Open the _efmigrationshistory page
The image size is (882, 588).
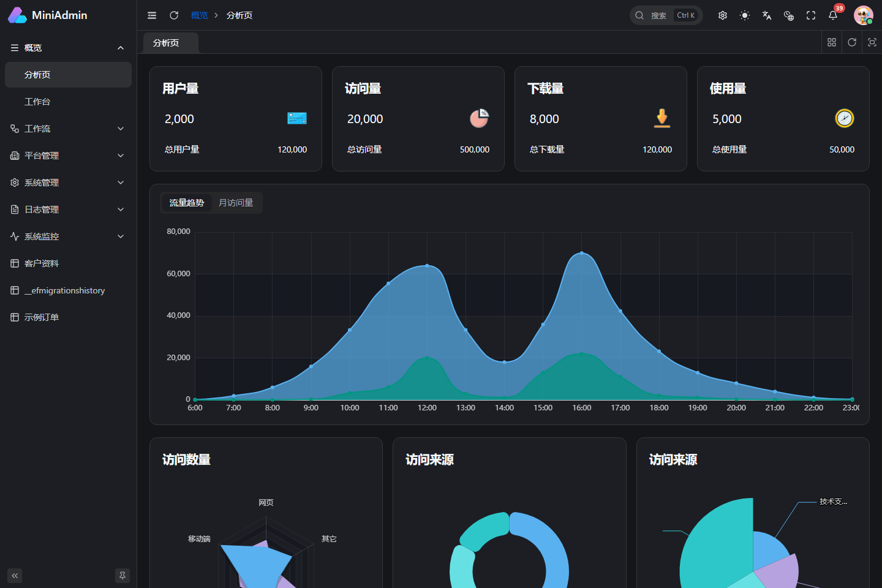point(68,290)
